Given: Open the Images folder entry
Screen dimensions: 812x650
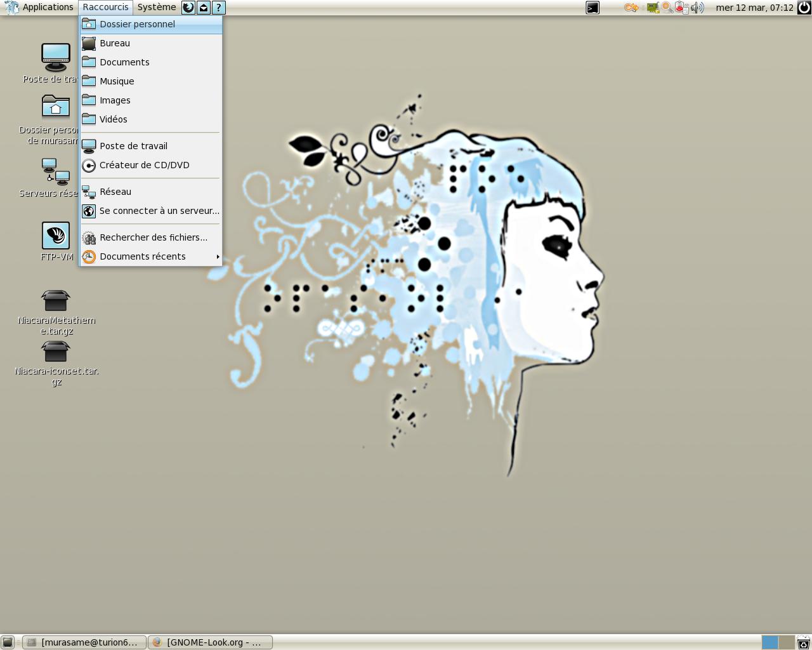Looking at the screenshot, I should (151, 100).
